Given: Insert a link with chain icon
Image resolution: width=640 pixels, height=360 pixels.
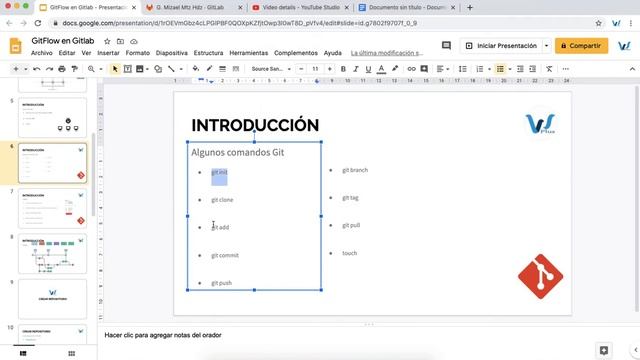Looking at the screenshot, I should pos(411,69).
